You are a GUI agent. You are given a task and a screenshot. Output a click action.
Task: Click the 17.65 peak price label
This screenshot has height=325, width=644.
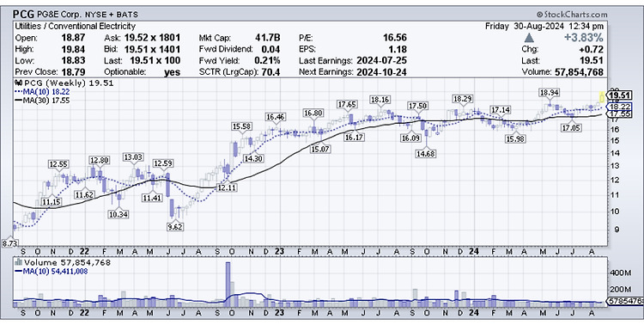[347, 105]
